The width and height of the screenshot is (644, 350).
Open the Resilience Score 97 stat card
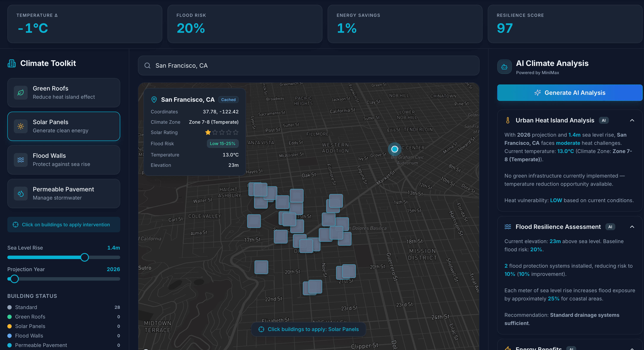point(565,24)
